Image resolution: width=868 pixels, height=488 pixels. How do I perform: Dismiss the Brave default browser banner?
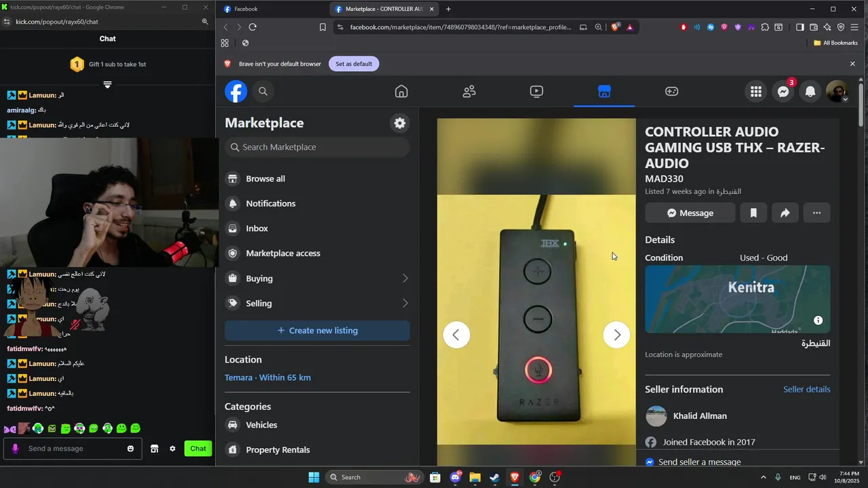(x=852, y=64)
